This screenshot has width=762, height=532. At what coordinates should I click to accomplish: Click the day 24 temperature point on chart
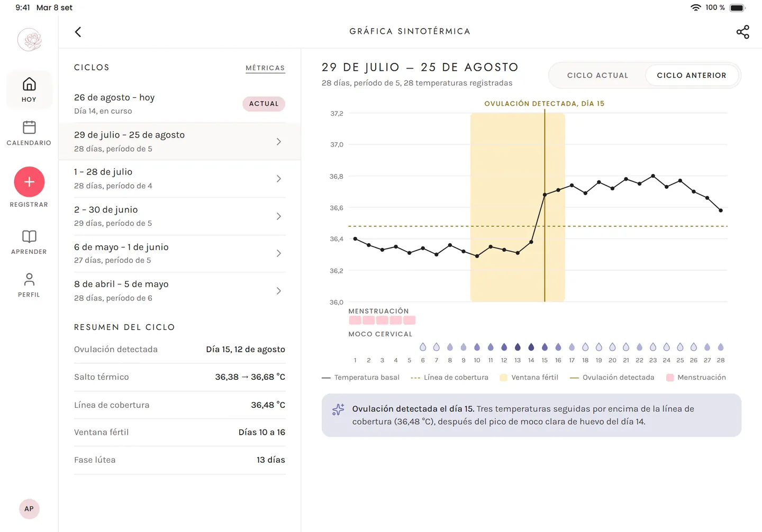coord(667,187)
